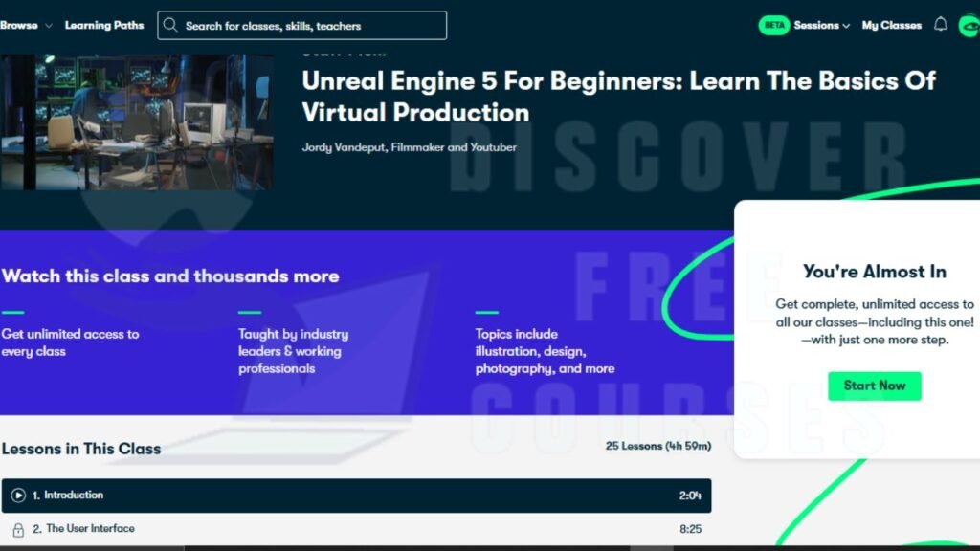This screenshot has width=980, height=551.
Task: Open Learning Paths page
Action: pyautogui.click(x=104, y=26)
